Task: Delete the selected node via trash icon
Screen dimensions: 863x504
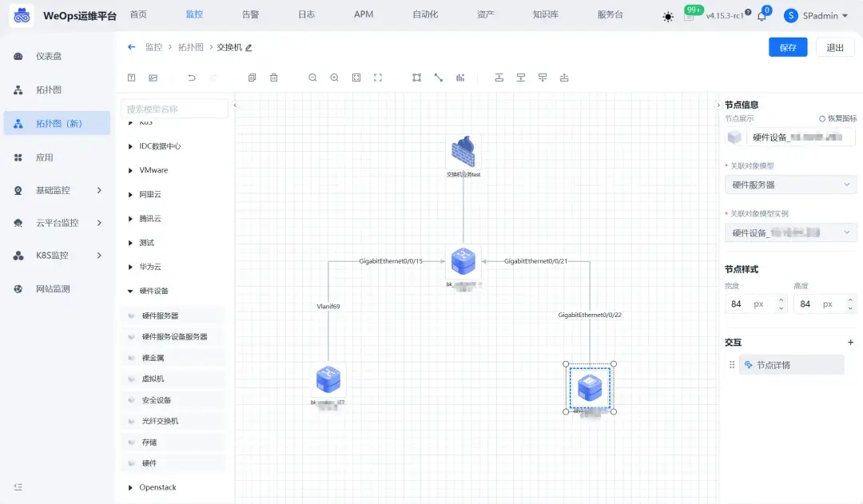Action: pos(273,77)
